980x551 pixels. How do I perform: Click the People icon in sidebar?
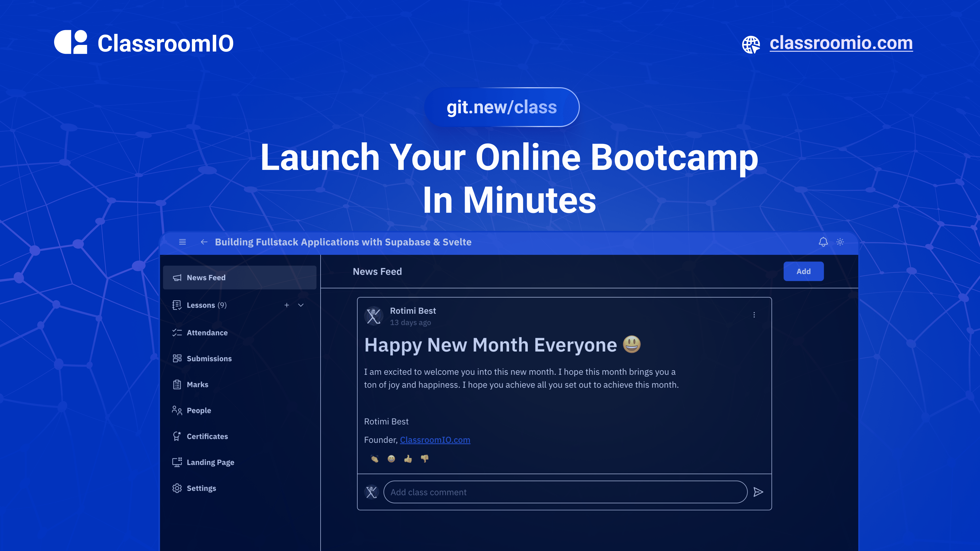177,410
